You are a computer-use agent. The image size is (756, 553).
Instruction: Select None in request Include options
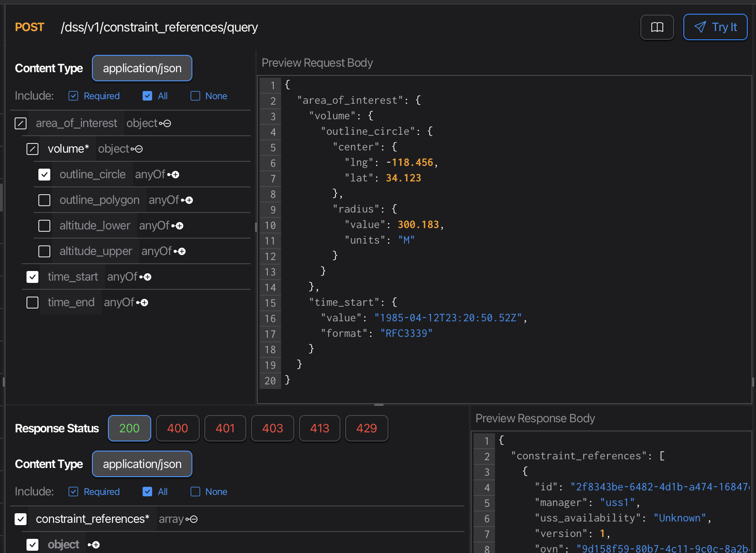coord(196,96)
